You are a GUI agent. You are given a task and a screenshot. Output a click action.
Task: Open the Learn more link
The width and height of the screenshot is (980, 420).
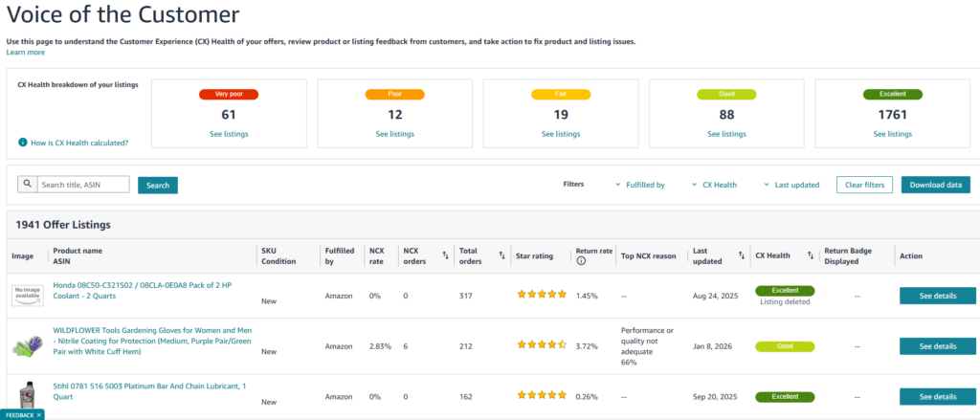[25, 53]
